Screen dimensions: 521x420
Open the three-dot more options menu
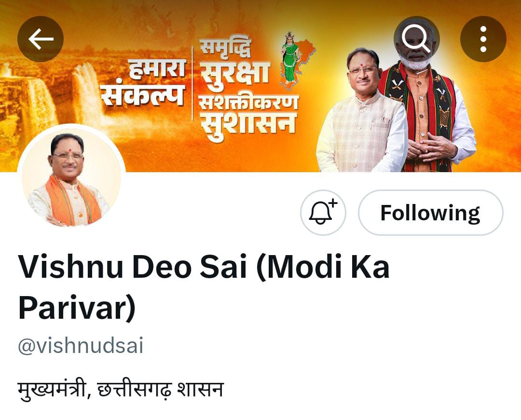coord(483,39)
